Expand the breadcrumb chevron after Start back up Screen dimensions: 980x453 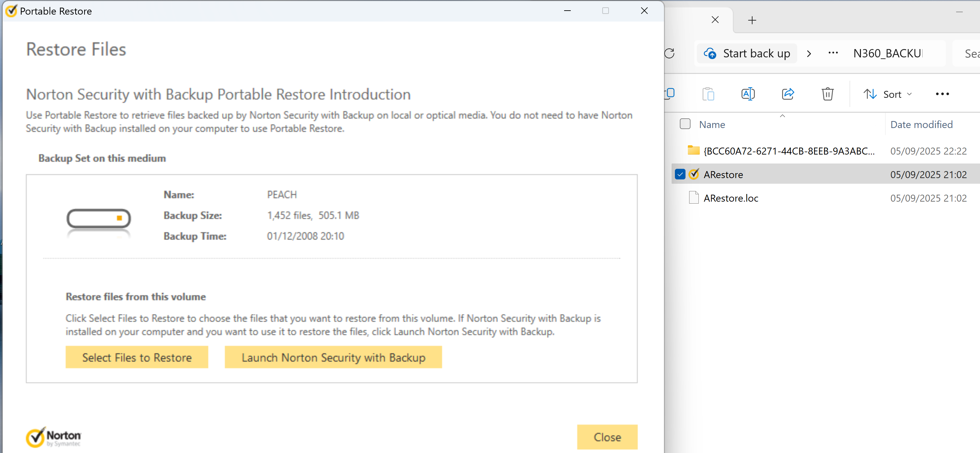click(x=809, y=53)
